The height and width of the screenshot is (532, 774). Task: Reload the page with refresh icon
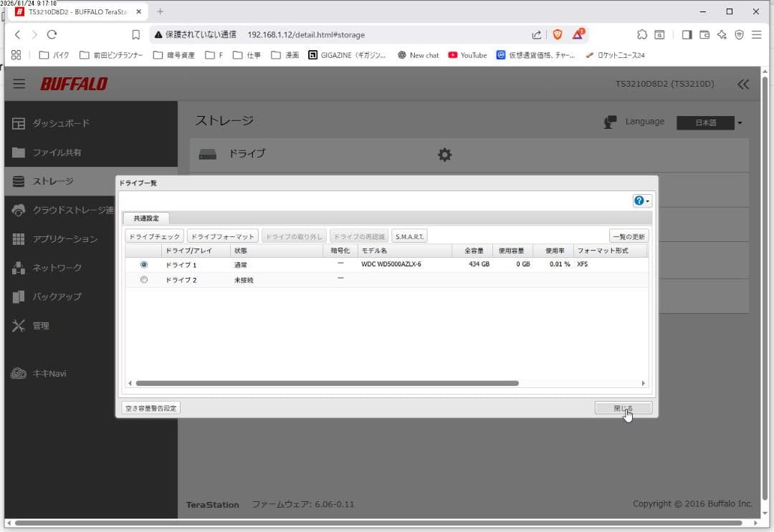pos(52,34)
